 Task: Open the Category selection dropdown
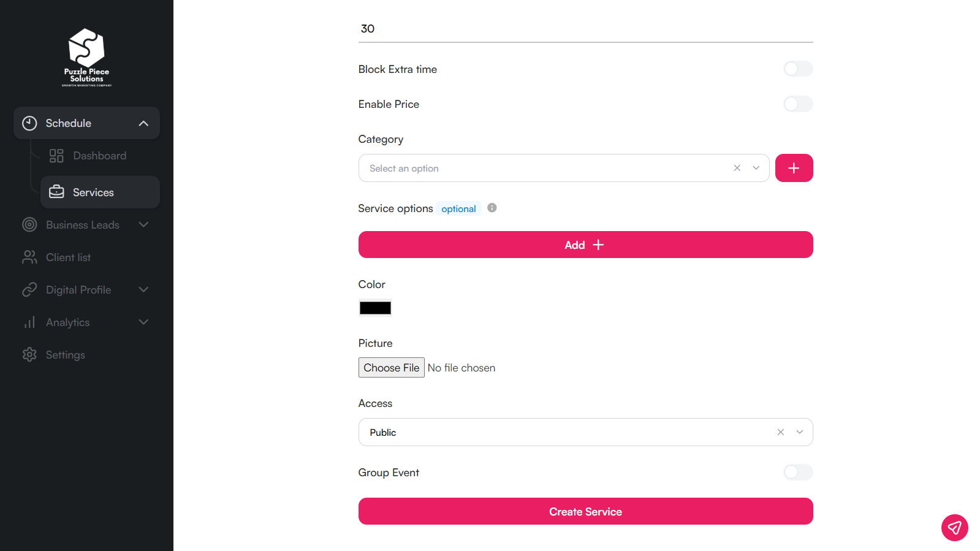click(x=756, y=167)
